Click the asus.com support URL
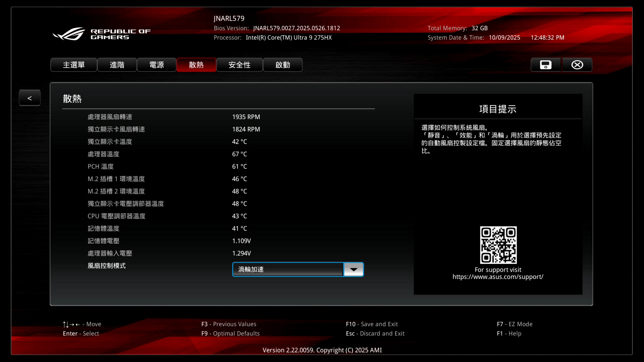The height and width of the screenshot is (362, 644). click(498, 277)
